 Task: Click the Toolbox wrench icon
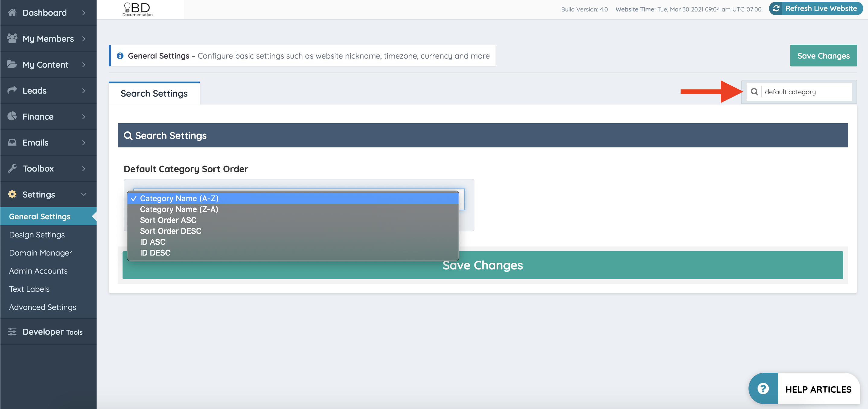12,168
